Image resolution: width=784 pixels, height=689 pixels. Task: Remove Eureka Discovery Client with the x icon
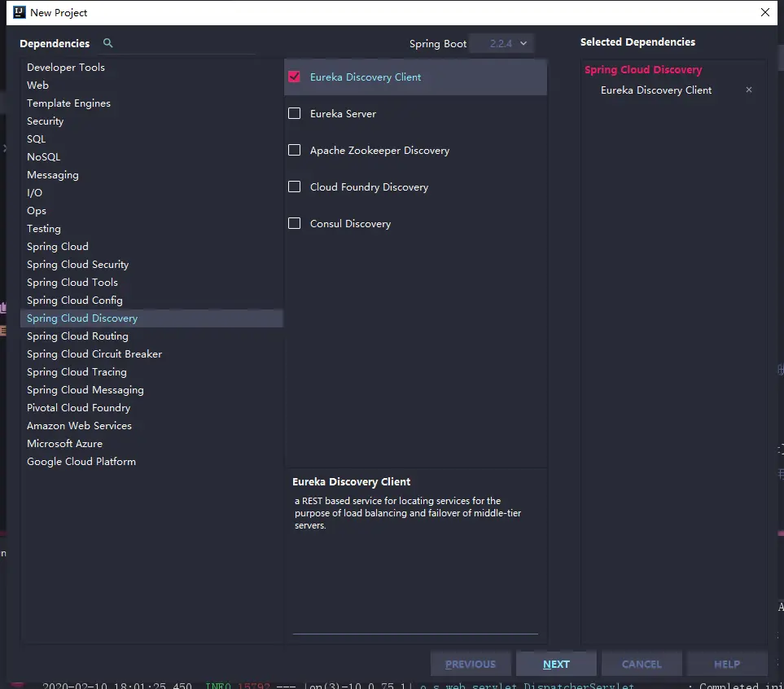pyautogui.click(x=748, y=90)
